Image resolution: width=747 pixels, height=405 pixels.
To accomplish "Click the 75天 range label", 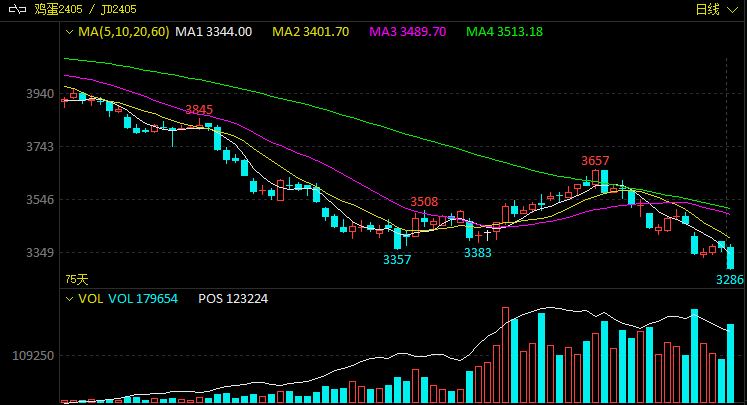I will (77, 279).
